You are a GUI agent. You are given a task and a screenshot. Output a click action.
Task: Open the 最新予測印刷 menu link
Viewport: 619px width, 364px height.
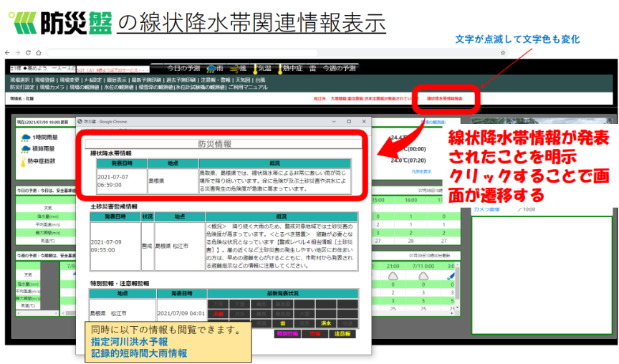point(146,80)
